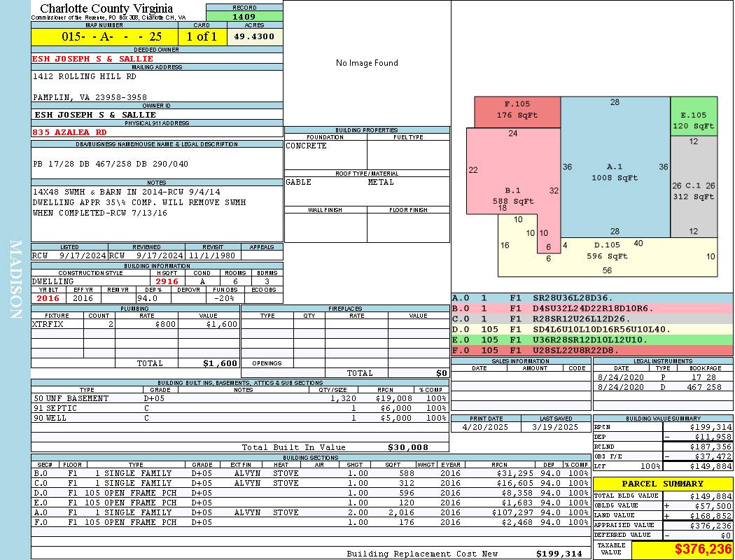The height and width of the screenshot is (560, 735).
Task: Select the A.0 sketch vector legend row
Action: [x=591, y=298]
